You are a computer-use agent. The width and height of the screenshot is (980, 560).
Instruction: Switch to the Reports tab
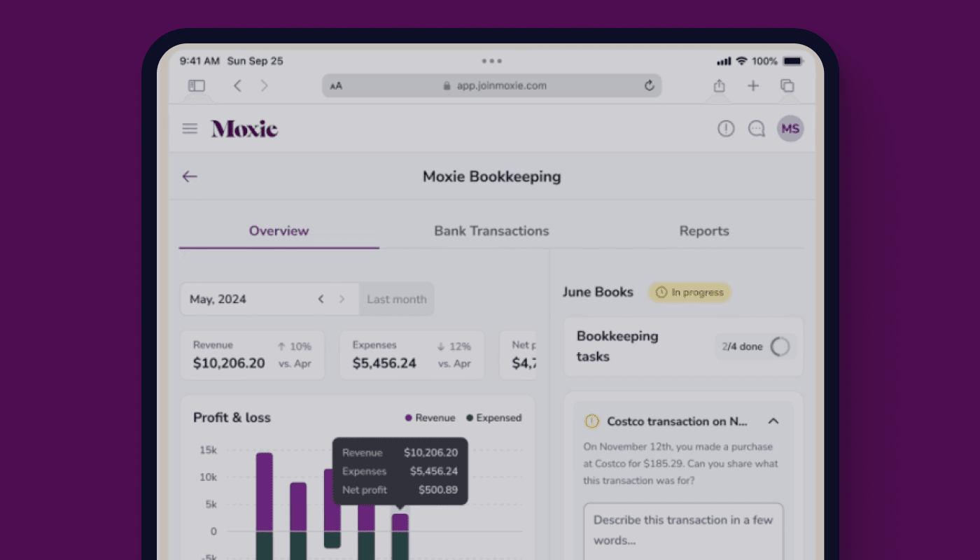pos(704,231)
